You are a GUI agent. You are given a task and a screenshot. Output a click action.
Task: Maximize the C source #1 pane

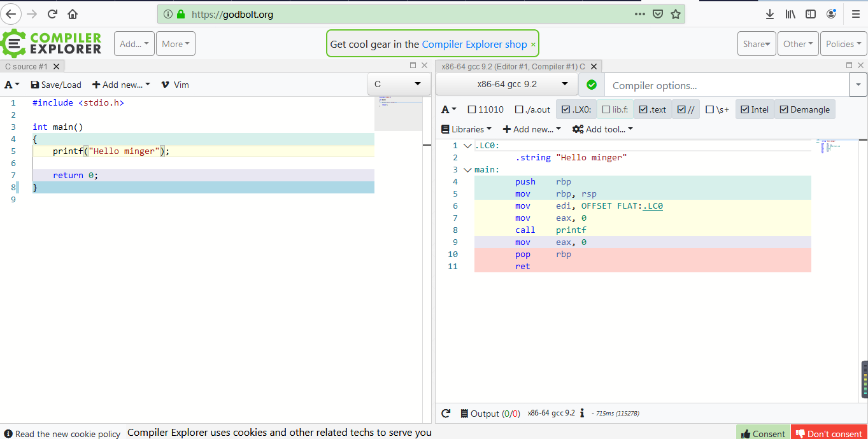point(413,66)
